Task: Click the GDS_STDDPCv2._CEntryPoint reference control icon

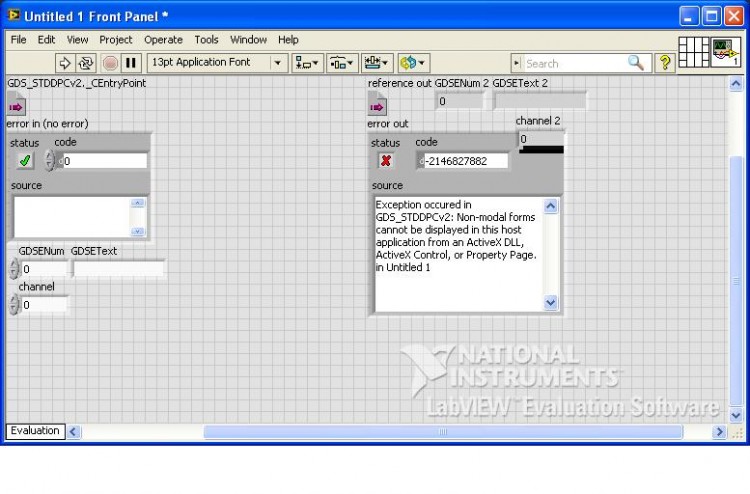Action: click(16, 104)
